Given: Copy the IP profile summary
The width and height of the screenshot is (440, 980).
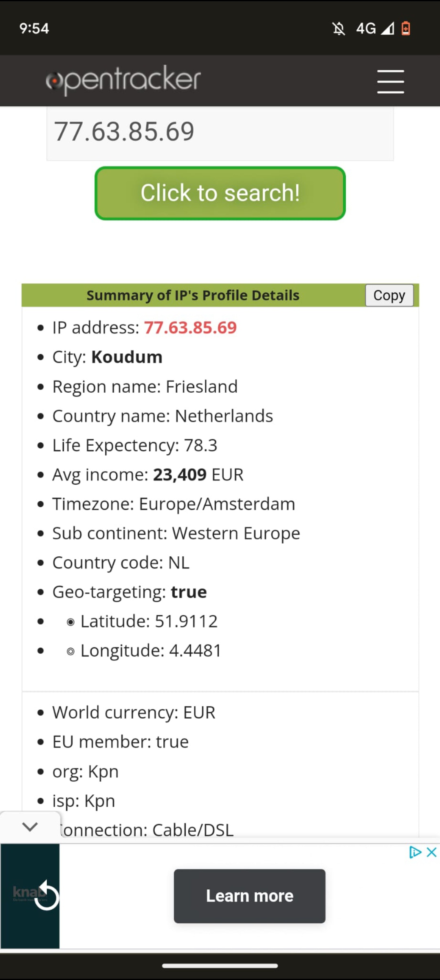Looking at the screenshot, I should pos(389,295).
